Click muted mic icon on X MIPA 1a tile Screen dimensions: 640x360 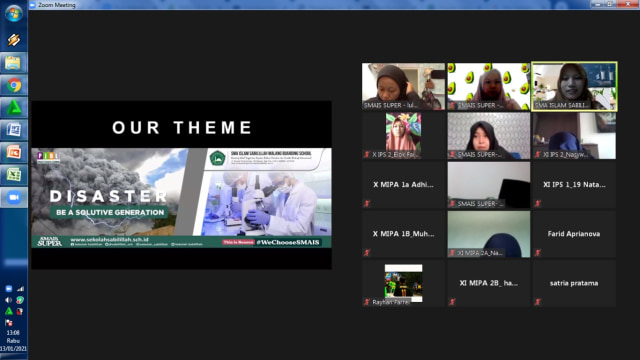coord(367,203)
